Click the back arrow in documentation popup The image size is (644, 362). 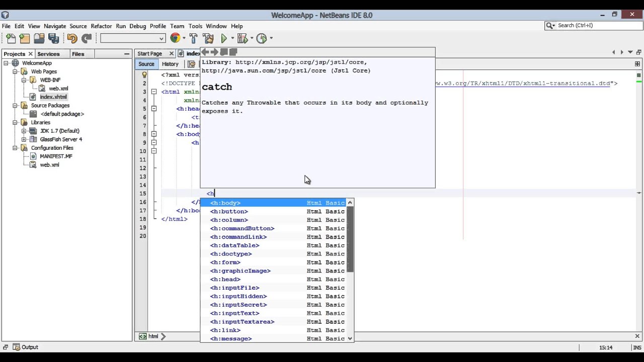pos(205,52)
